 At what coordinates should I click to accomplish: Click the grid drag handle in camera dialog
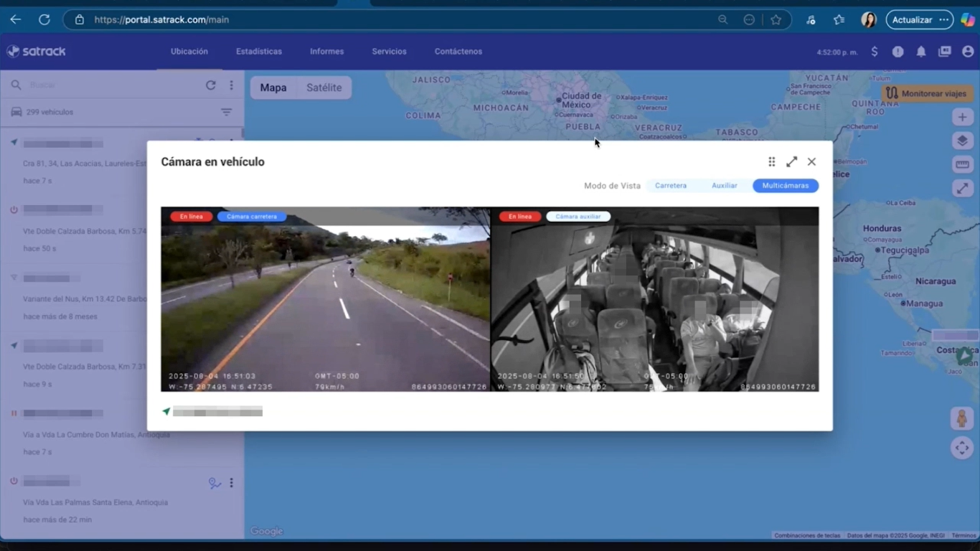pos(771,162)
